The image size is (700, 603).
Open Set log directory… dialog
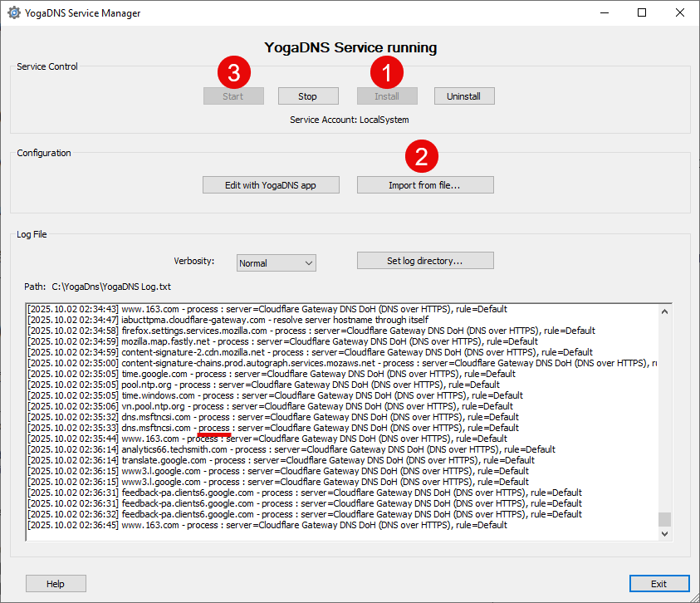[425, 261]
